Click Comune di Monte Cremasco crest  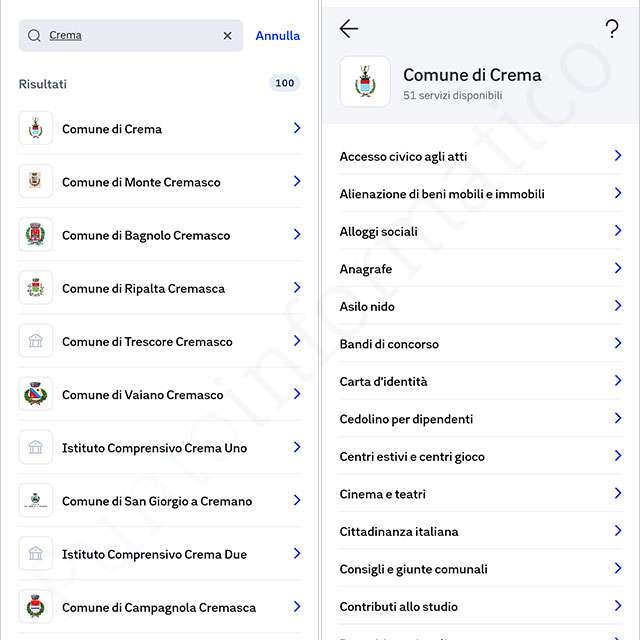tap(36, 181)
